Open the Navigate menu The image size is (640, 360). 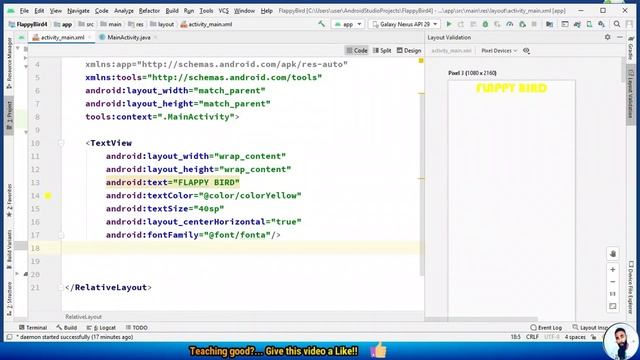[78, 11]
